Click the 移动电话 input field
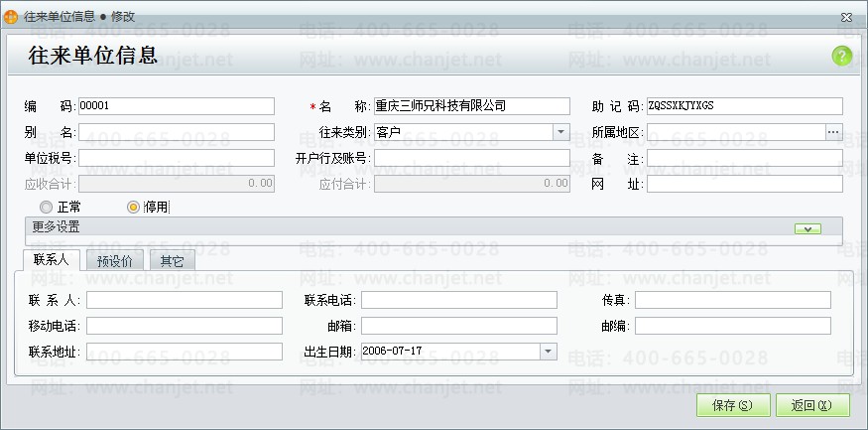This screenshot has height=430, width=868. 185,326
